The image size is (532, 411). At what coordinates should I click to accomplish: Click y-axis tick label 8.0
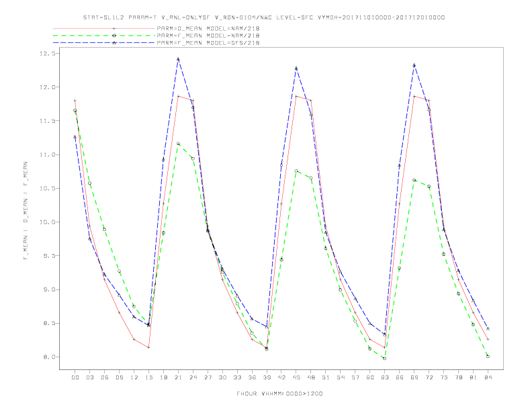49,357
